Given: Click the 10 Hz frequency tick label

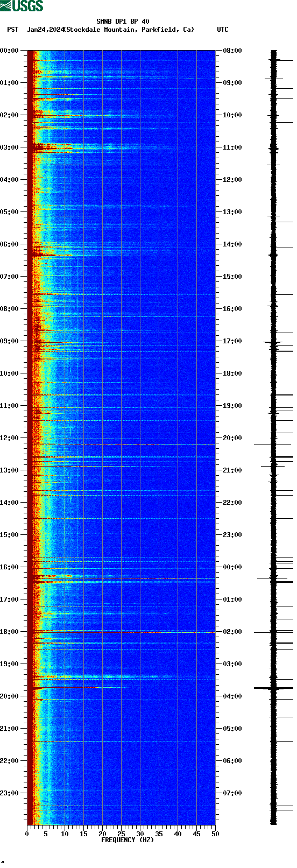Looking at the screenshot, I should tap(65, 834).
